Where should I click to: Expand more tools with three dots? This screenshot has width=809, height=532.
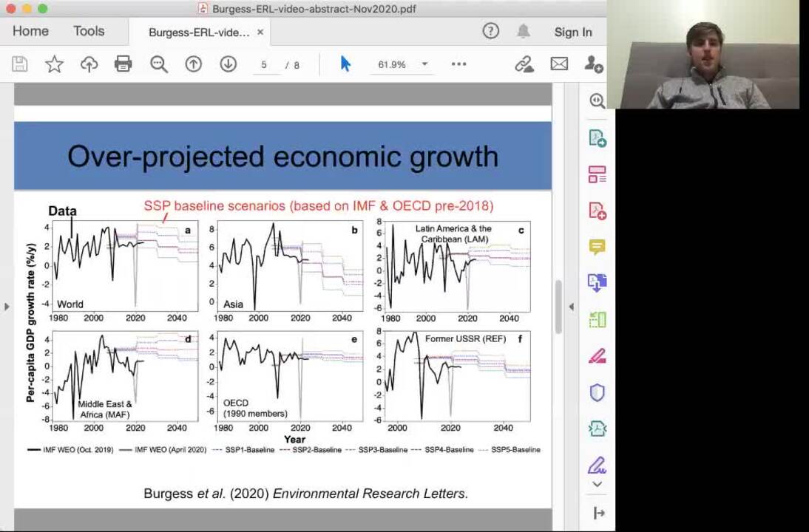458,64
